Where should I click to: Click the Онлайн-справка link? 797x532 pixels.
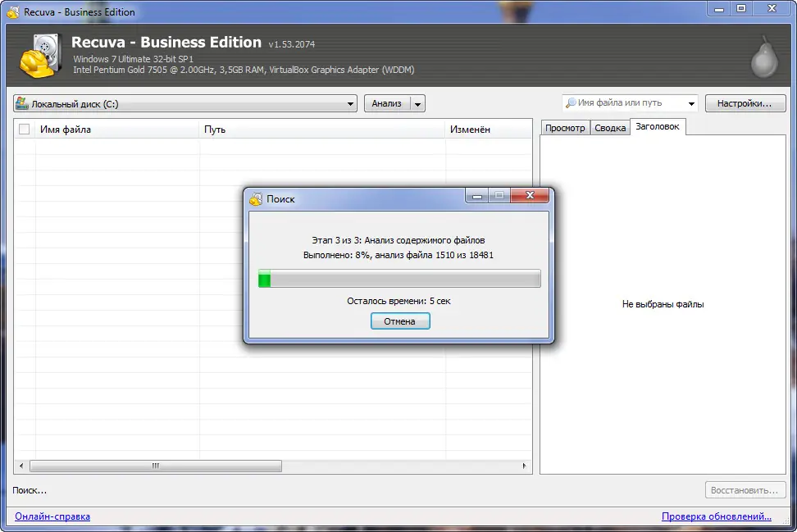52,516
